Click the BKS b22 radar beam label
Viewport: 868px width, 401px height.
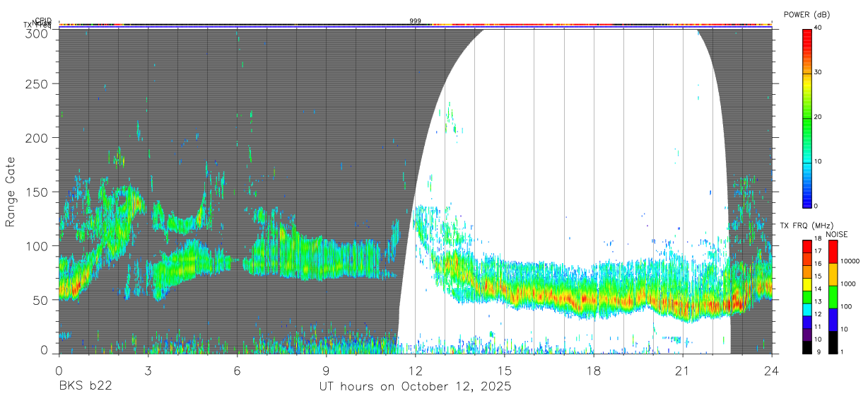click(x=85, y=387)
